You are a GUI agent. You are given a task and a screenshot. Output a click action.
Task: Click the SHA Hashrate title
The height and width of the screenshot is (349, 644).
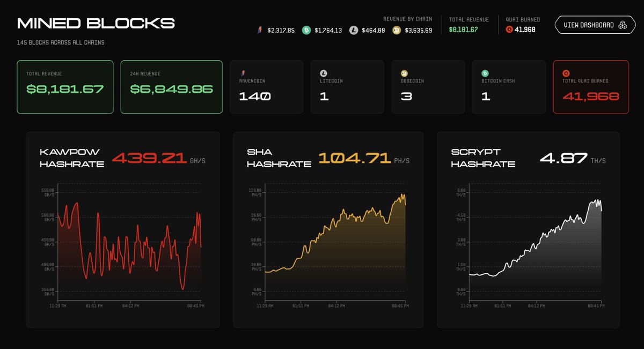click(279, 158)
